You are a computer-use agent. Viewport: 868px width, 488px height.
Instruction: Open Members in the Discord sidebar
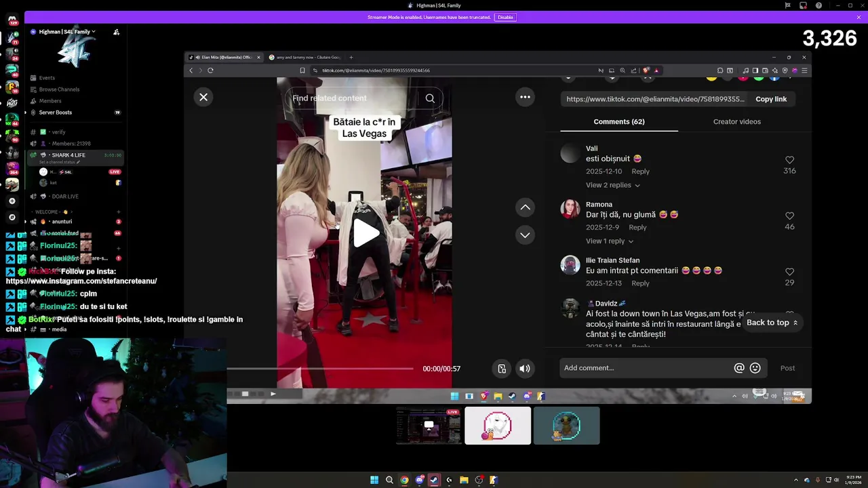click(50, 101)
